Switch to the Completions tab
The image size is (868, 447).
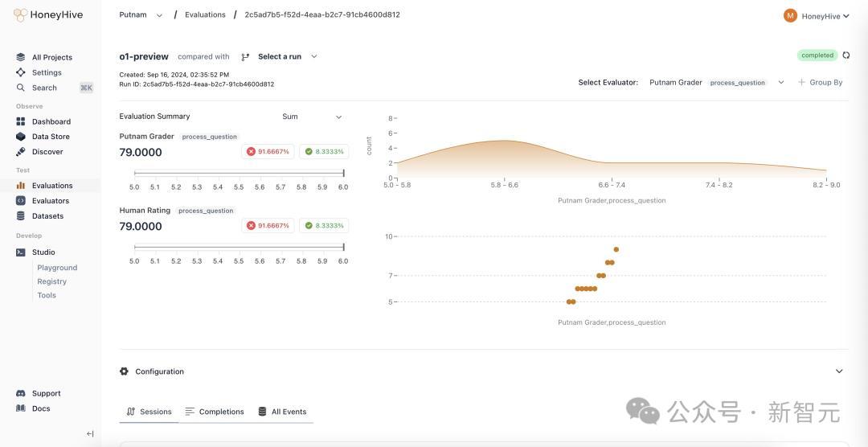pos(215,412)
